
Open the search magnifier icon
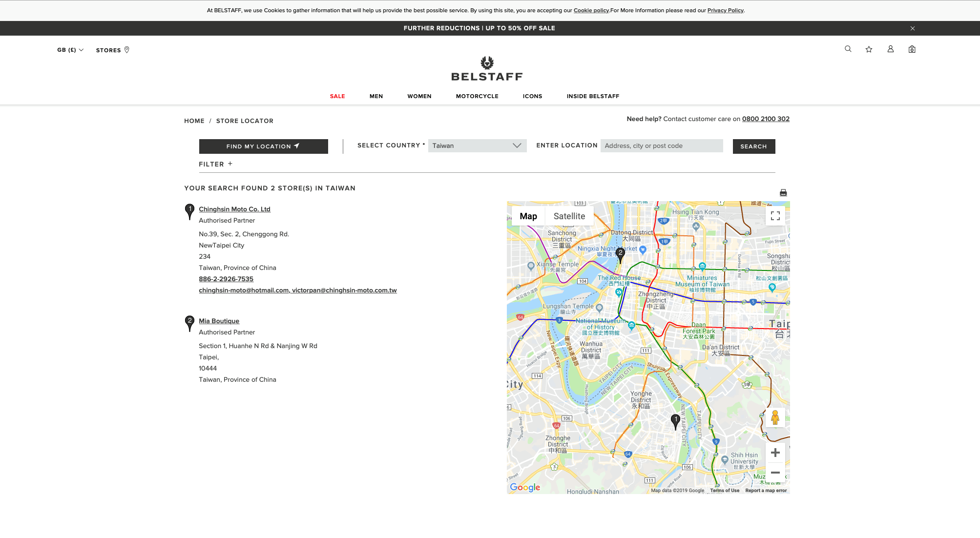click(848, 49)
